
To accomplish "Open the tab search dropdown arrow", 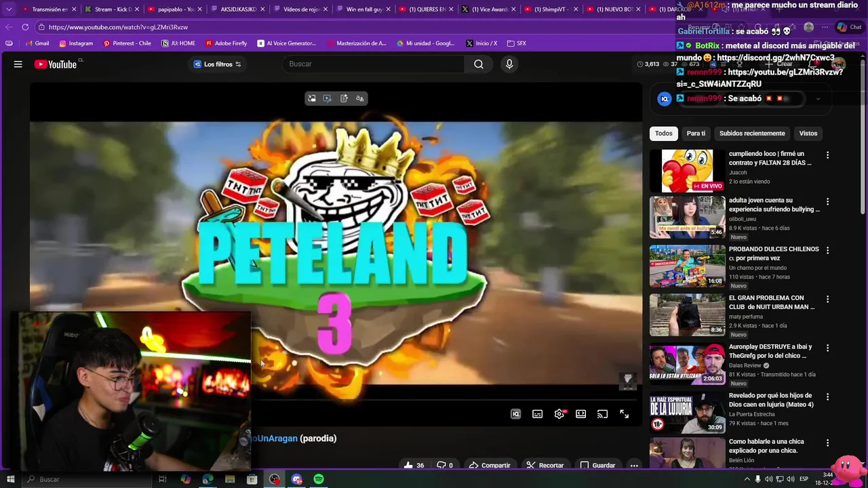I will coord(8,9).
